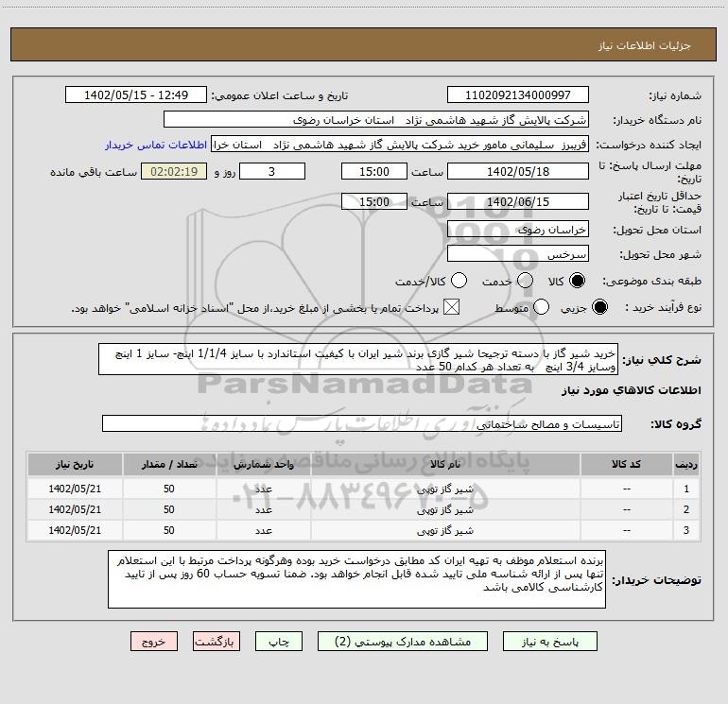
Task: Click the general need description text box
Action: point(358,360)
